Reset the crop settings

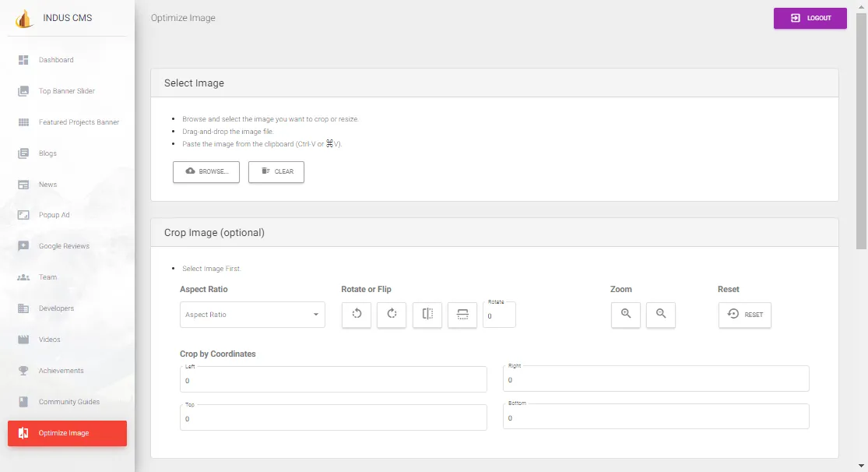[744, 314]
